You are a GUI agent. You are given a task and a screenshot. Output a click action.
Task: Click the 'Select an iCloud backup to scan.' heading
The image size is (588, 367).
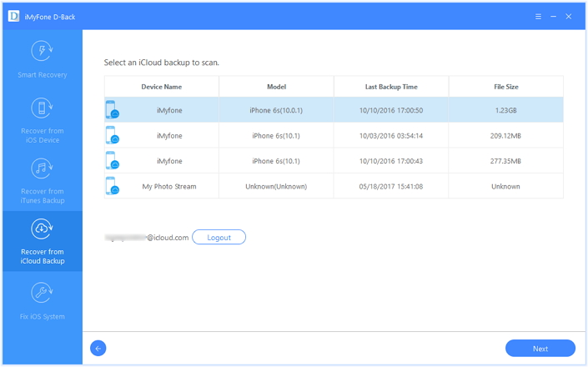coord(162,63)
